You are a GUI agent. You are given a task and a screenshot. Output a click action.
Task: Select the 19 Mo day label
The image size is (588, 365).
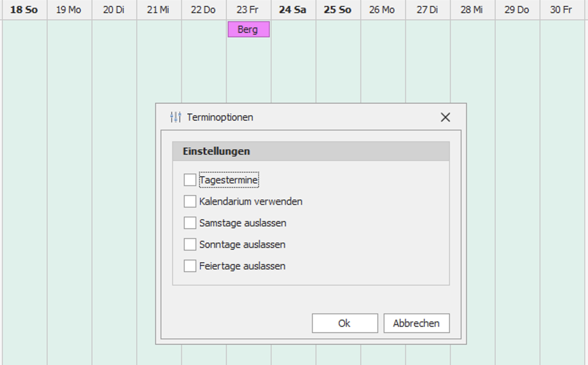[68, 8]
